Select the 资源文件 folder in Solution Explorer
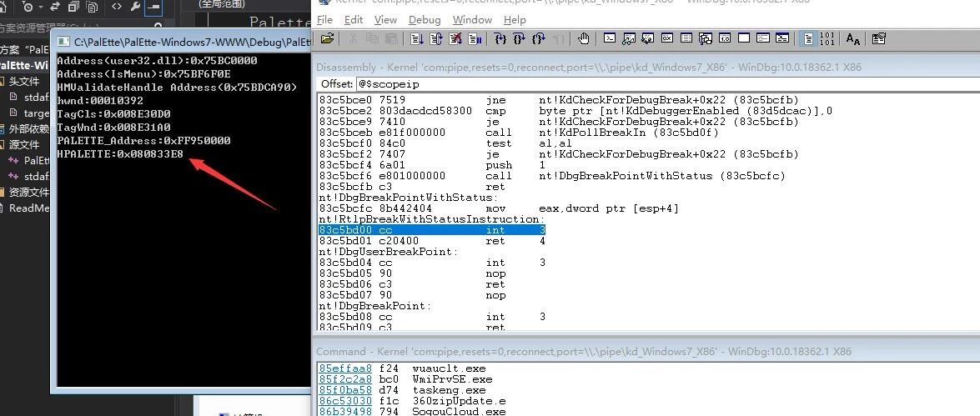This screenshot has width=980, height=416. (28, 192)
